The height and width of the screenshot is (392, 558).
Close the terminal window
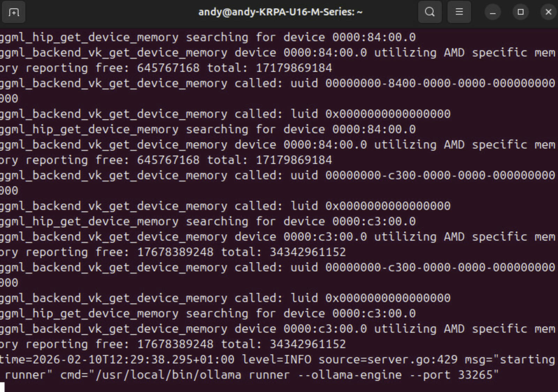coord(548,12)
